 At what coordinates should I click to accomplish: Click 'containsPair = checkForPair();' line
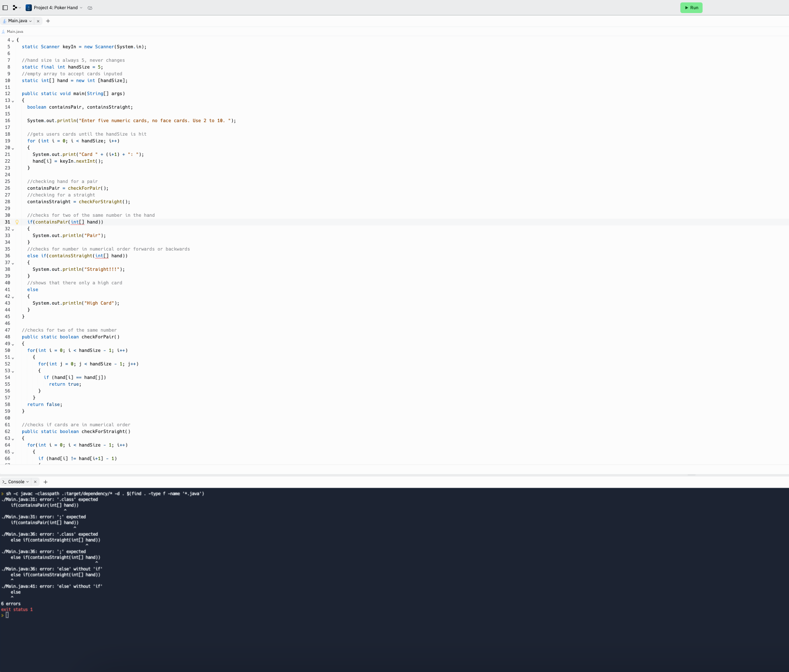click(68, 188)
